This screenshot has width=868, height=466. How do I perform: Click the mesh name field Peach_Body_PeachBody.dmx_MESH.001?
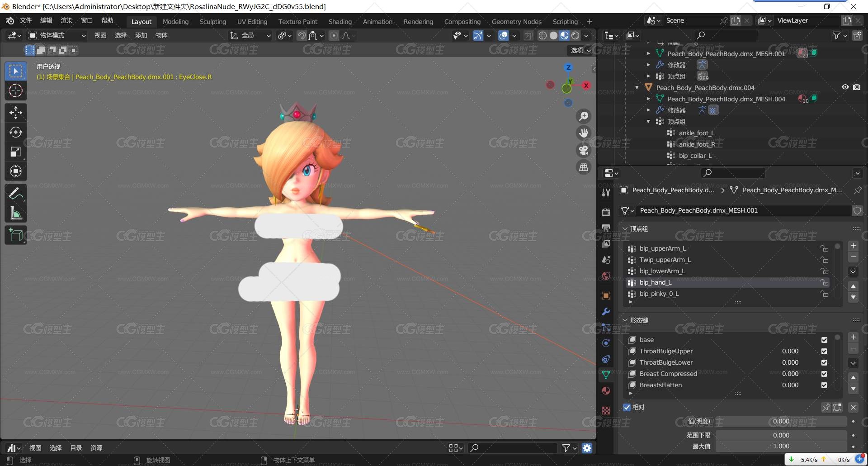(744, 210)
